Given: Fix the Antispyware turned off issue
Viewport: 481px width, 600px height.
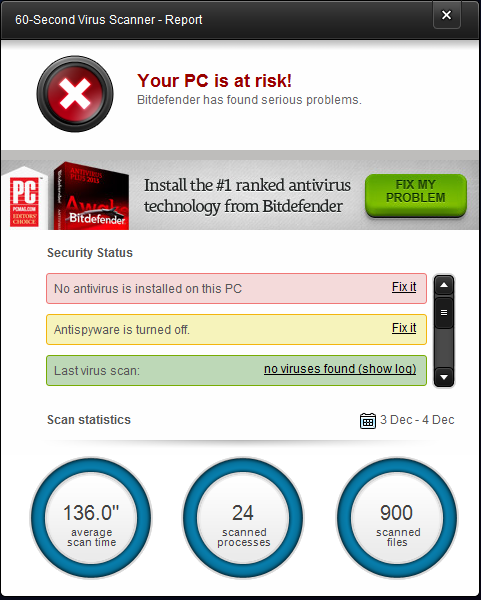Looking at the screenshot, I should [x=404, y=328].
